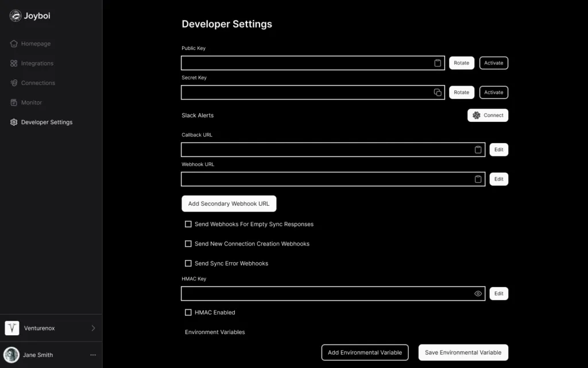Click the Slack Alerts label

click(x=198, y=115)
